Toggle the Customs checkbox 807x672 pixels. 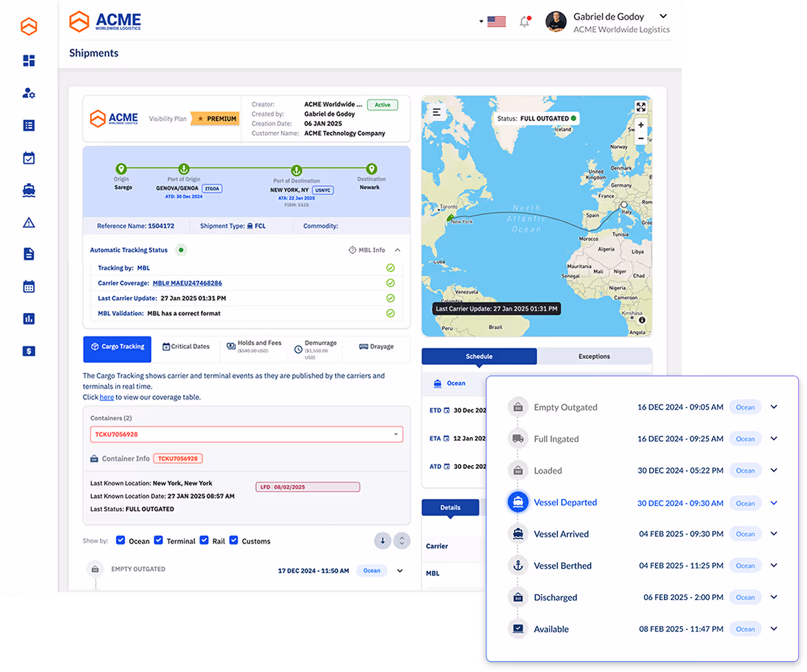point(234,540)
